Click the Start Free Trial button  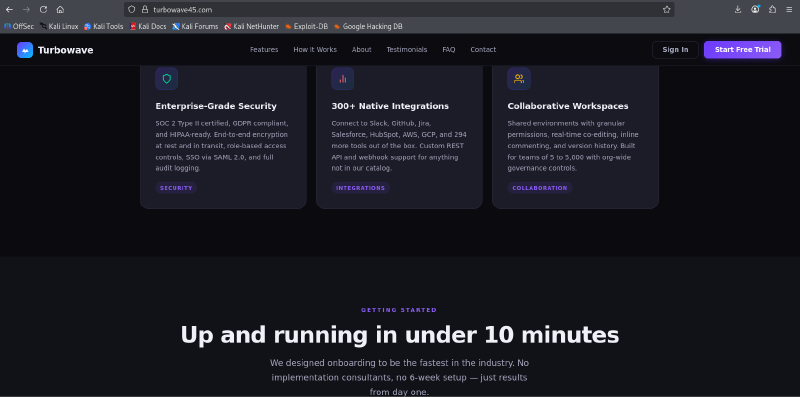pyautogui.click(x=742, y=49)
